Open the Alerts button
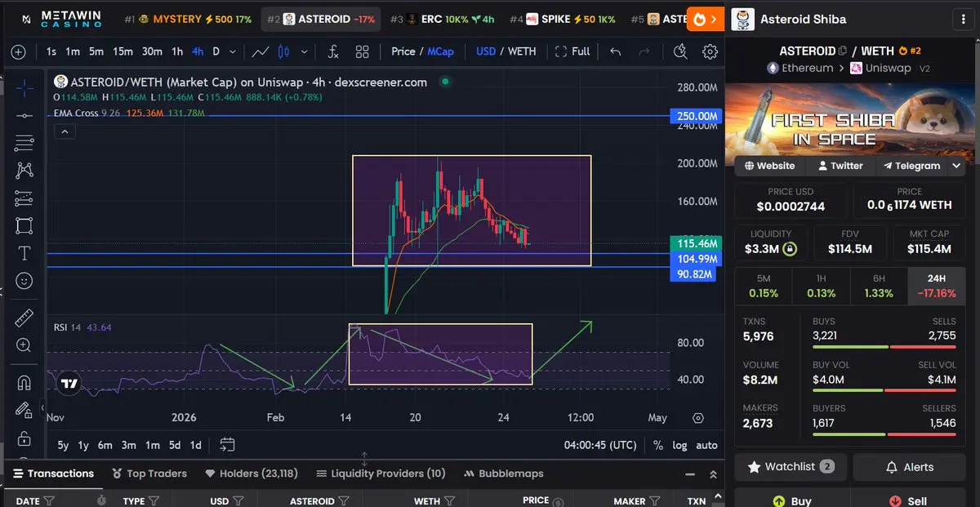This screenshot has height=507, width=980. pos(910,467)
